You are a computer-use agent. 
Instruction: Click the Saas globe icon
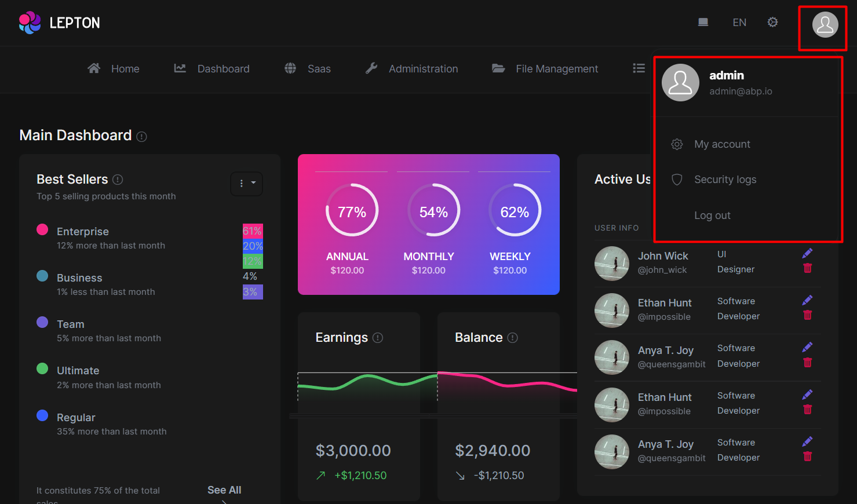[290, 68]
